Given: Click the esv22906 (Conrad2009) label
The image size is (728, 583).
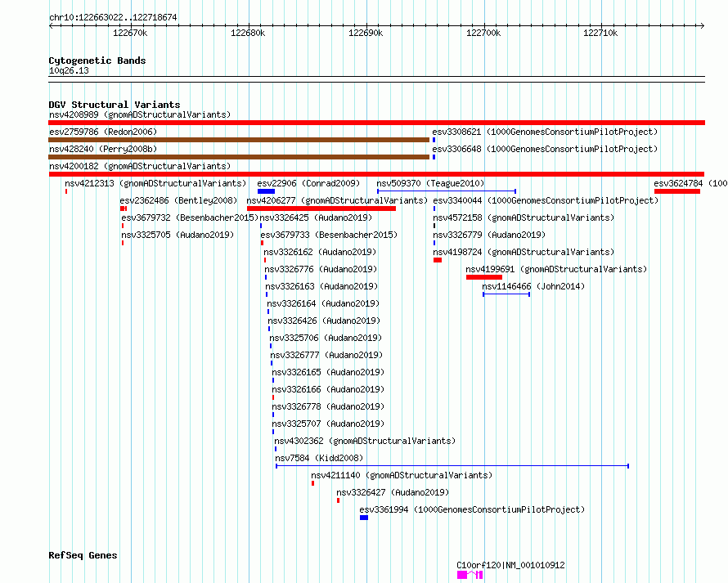Looking at the screenshot, I should 308,183.
